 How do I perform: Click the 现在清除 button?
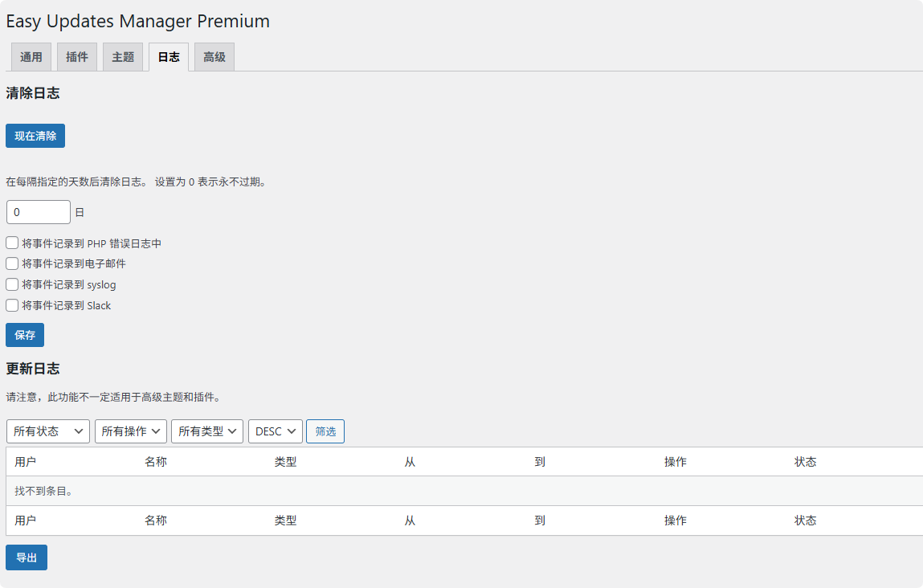[x=35, y=136]
